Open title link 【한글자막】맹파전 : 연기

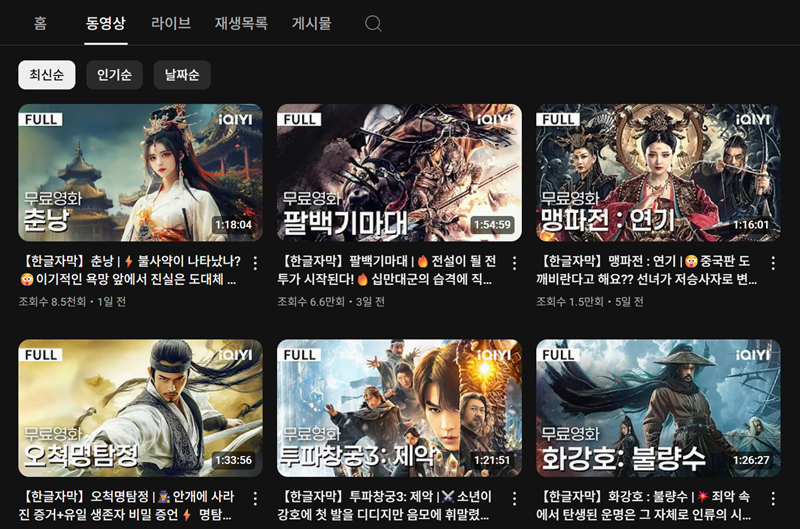[646, 270]
